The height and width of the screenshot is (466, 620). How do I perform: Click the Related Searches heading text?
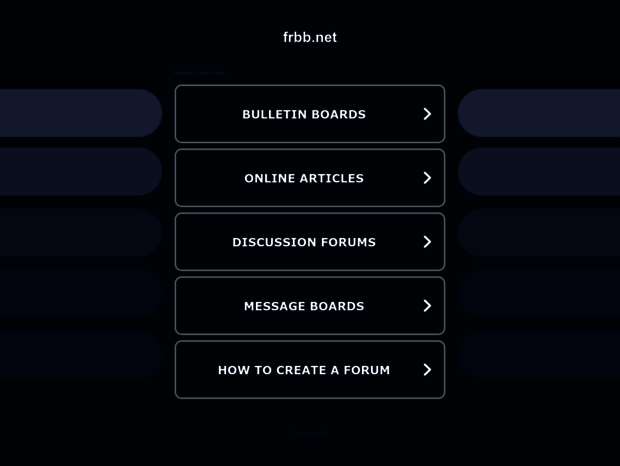click(x=199, y=73)
